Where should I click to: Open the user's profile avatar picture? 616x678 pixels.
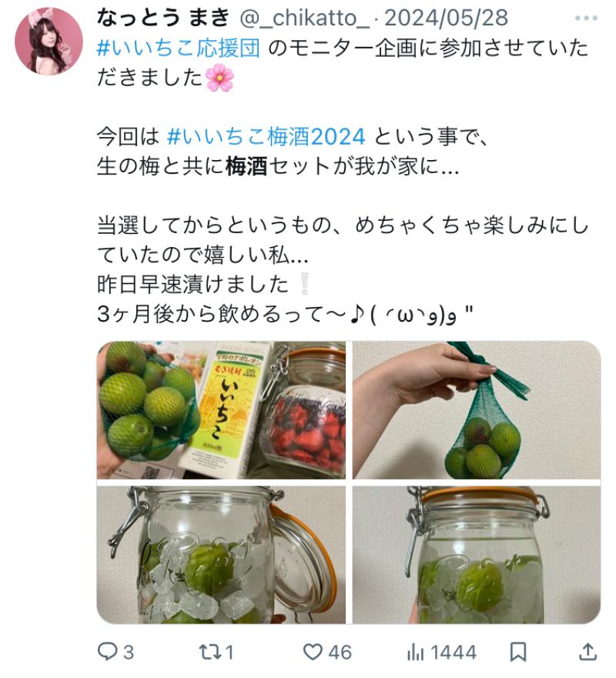pos(49,42)
